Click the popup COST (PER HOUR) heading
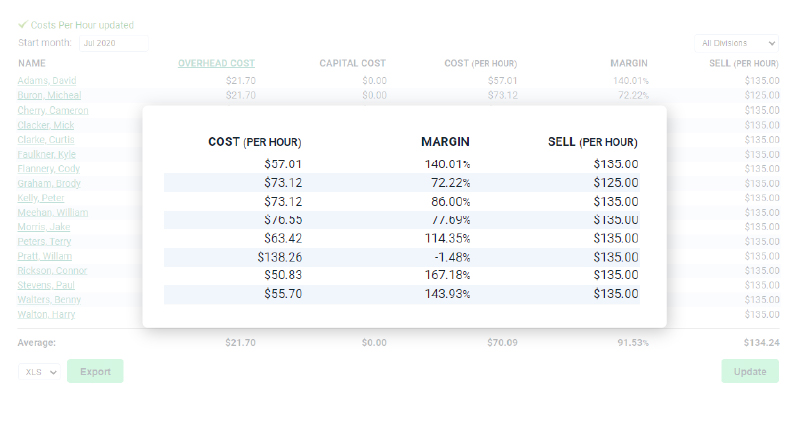 tap(255, 142)
